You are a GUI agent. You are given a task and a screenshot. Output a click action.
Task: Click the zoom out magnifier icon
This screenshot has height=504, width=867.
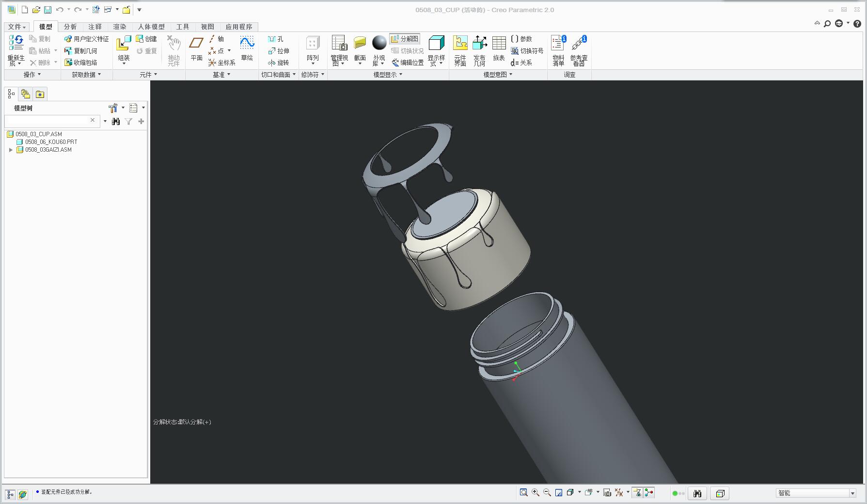coord(547,493)
